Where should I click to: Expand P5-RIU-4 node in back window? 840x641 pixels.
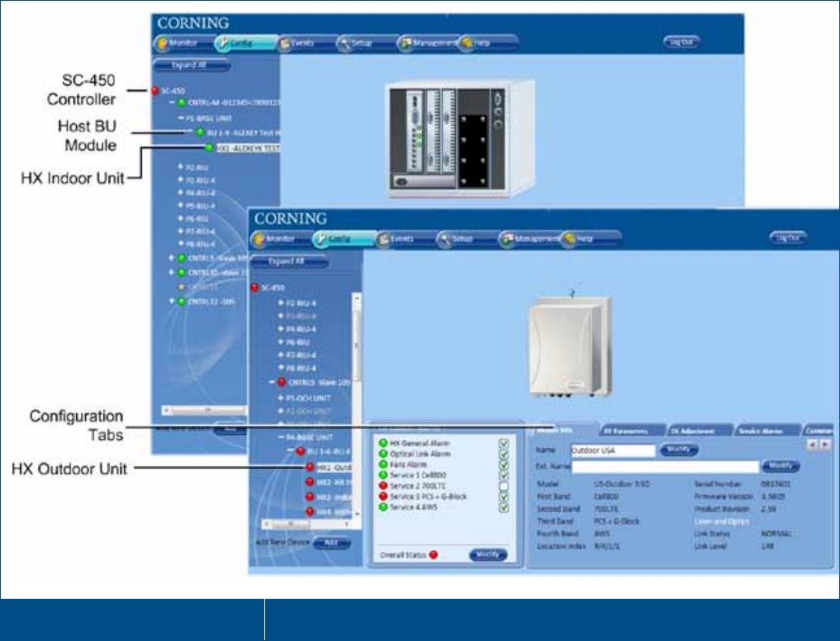[x=181, y=206]
